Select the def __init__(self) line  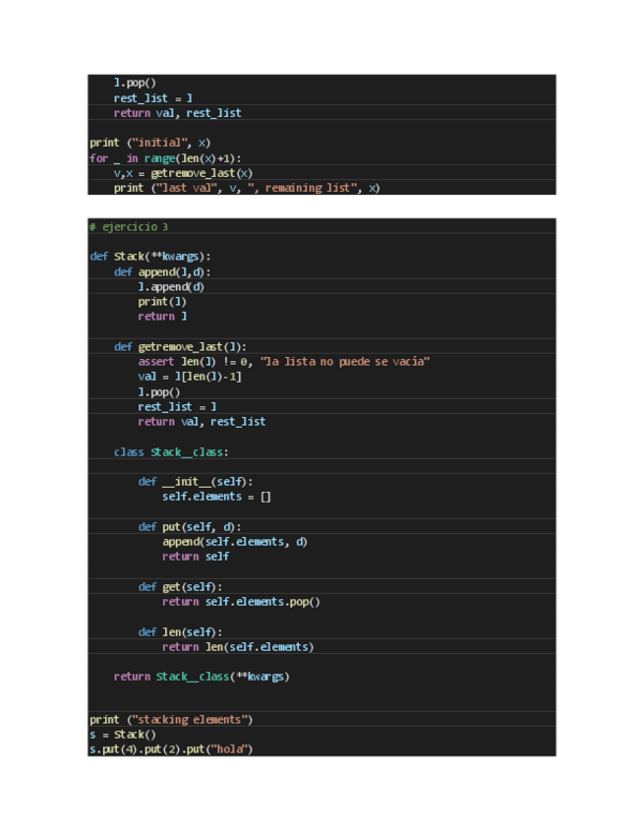click(195, 482)
